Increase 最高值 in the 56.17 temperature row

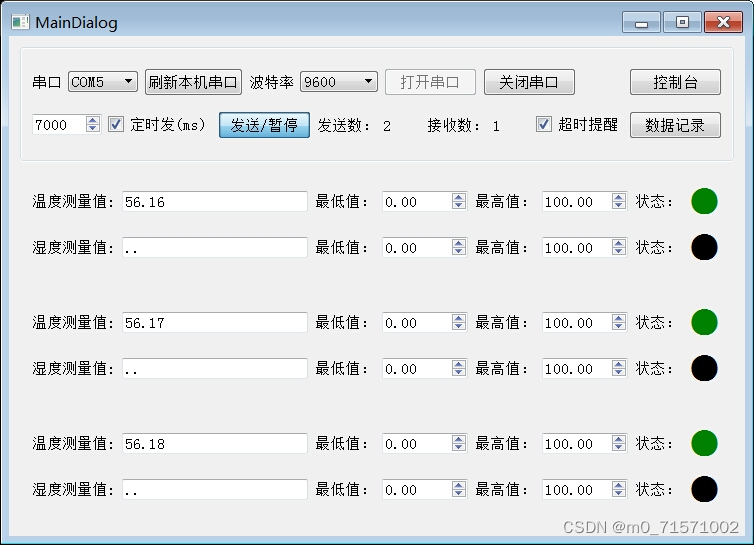pos(619,318)
